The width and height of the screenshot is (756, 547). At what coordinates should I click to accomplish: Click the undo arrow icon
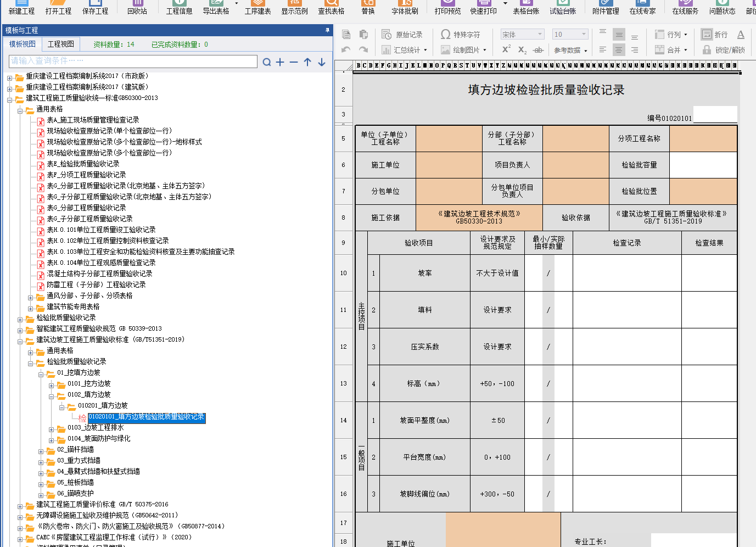tap(346, 50)
